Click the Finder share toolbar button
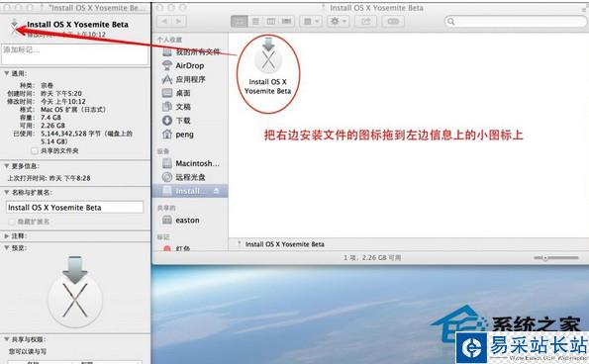The width and height of the screenshot is (589, 364). pyautogui.click(x=366, y=21)
